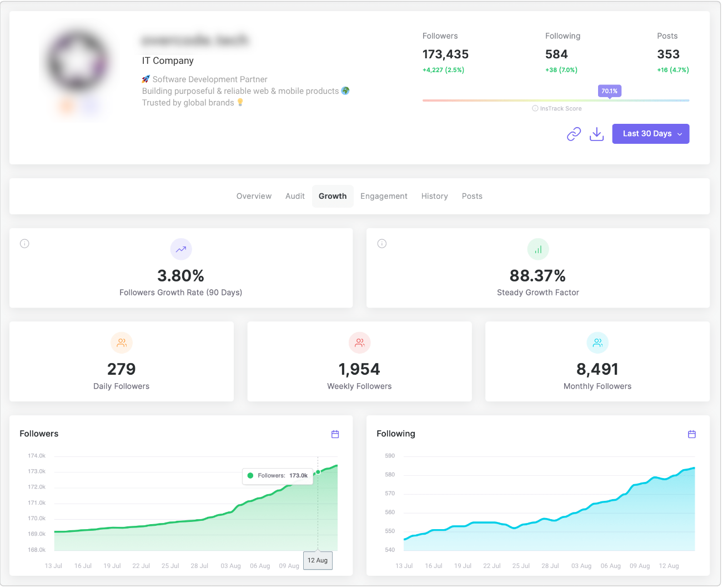Click the copy link icon
Viewport: 723px width, 588px height.
[x=574, y=134]
